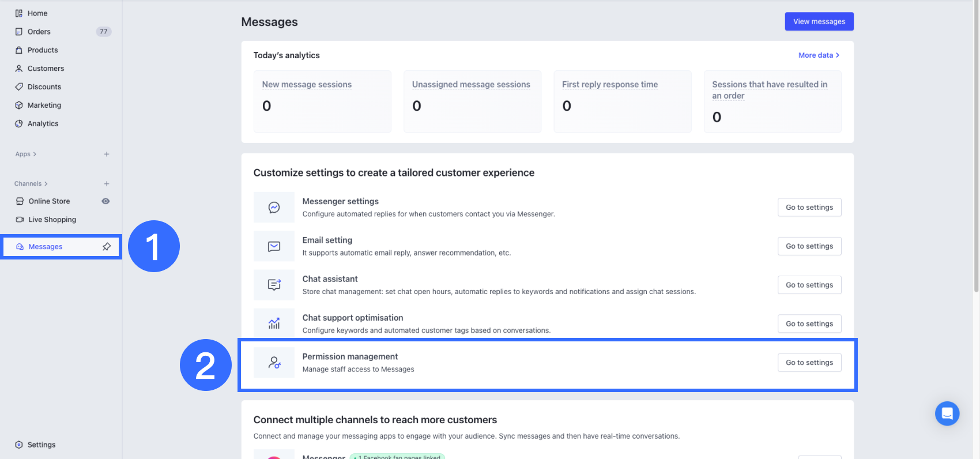The height and width of the screenshot is (459, 980).
Task: Click Sessions that have resulted in an order
Action: pyautogui.click(x=770, y=90)
